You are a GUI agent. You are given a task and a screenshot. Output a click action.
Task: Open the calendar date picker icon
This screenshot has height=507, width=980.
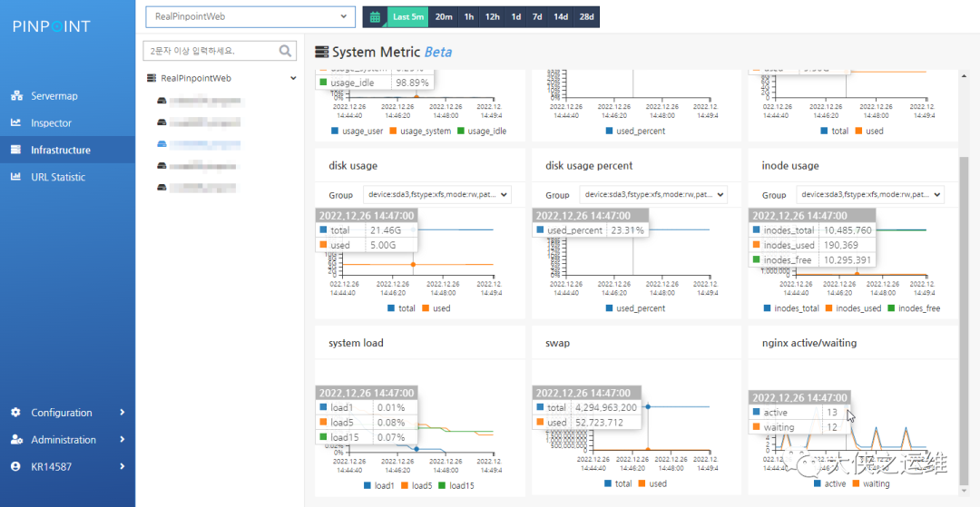pos(375,17)
